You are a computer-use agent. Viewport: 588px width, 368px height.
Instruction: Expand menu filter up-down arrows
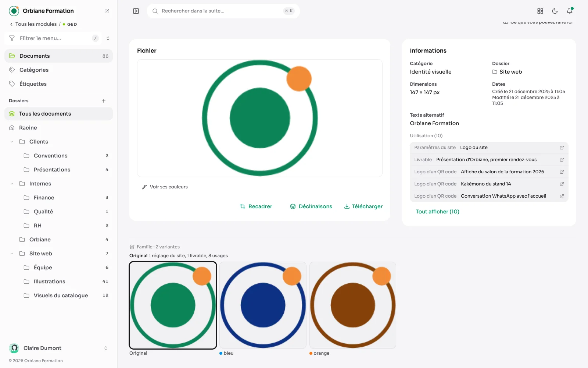(108, 38)
